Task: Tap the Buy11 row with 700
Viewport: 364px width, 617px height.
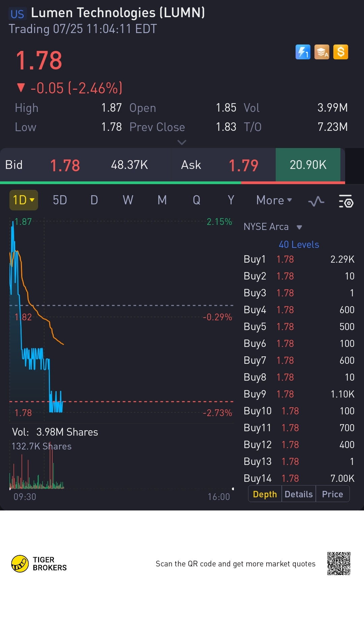Action: pyautogui.click(x=299, y=428)
